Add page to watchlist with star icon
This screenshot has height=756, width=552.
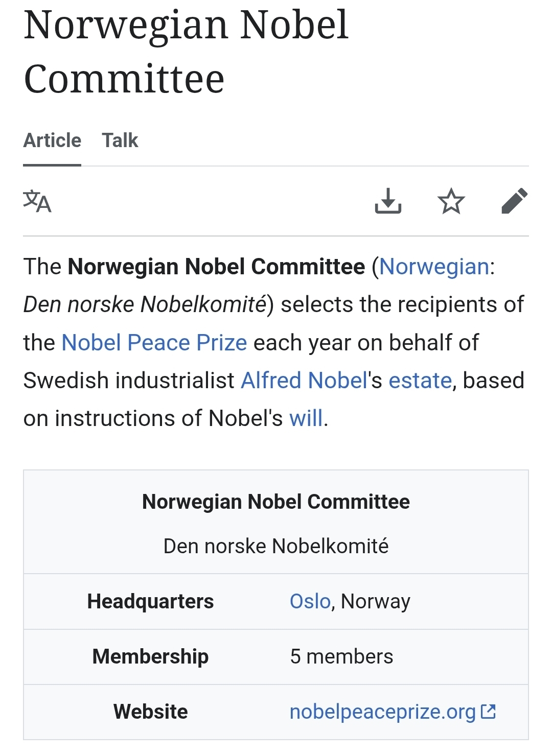[451, 201]
